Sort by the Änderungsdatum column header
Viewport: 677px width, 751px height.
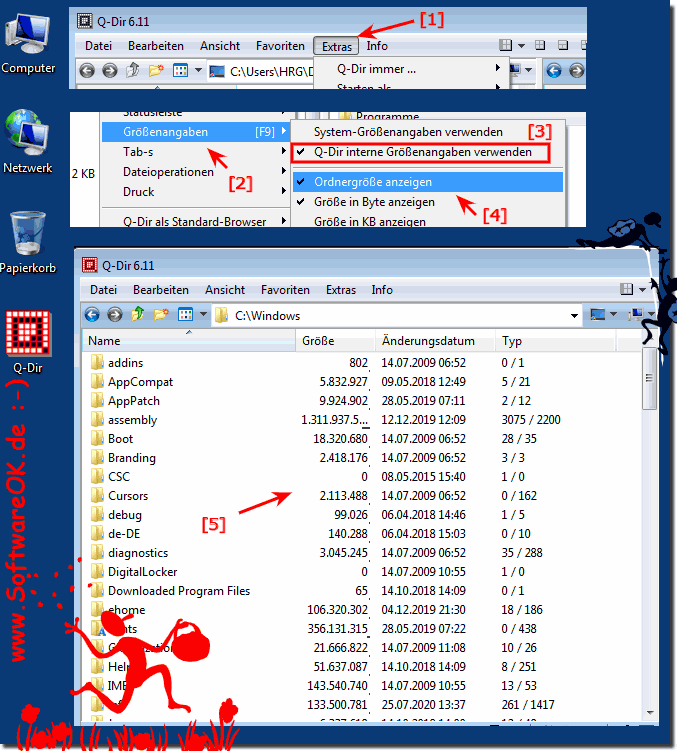[x=435, y=341]
